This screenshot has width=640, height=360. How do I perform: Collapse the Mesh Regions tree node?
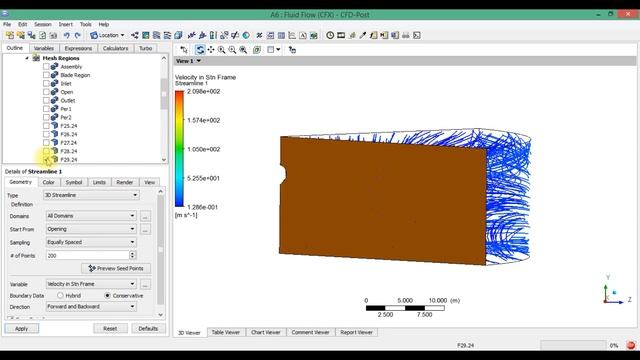[27, 58]
